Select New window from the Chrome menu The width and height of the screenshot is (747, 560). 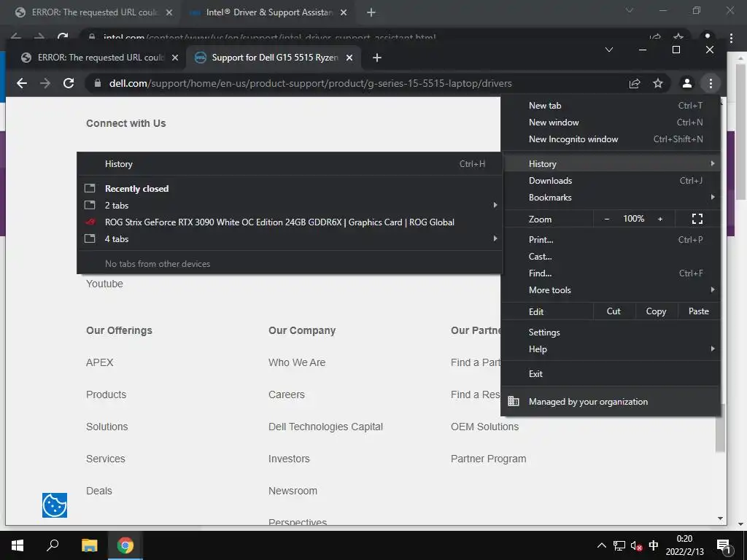pyautogui.click(x=611, y=122)
